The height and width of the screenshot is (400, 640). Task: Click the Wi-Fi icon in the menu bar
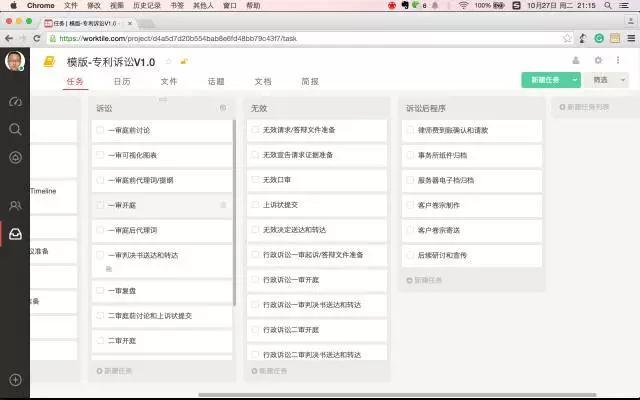pyautogui.click(x=463, y=6)
